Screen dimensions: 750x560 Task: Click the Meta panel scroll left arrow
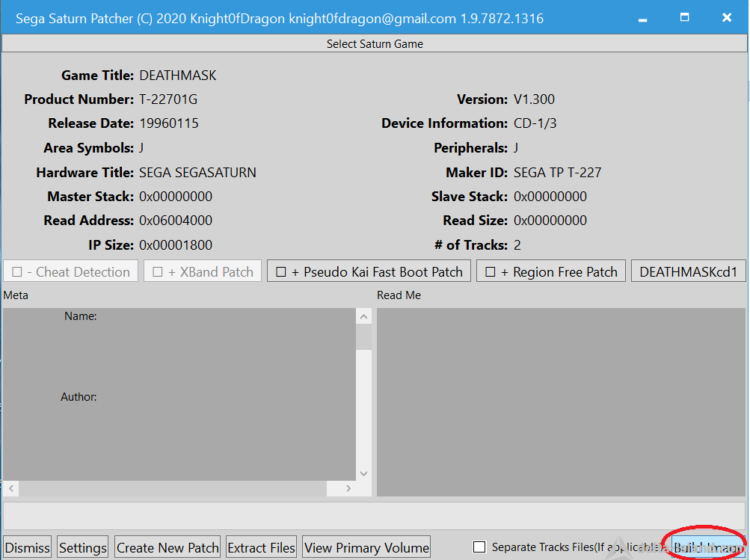click(11, 488)
